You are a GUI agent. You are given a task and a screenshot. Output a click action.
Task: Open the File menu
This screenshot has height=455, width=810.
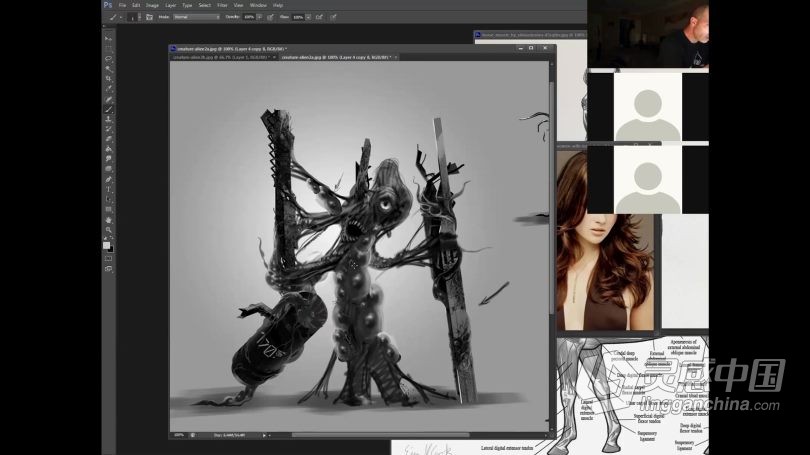click(122, 5)
